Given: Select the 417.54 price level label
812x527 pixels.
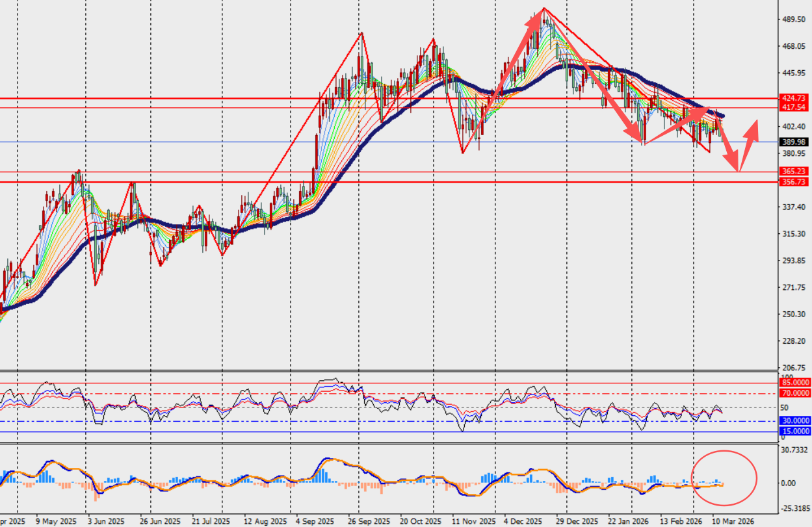Looking at the screenshot, I should pos(794,107).
